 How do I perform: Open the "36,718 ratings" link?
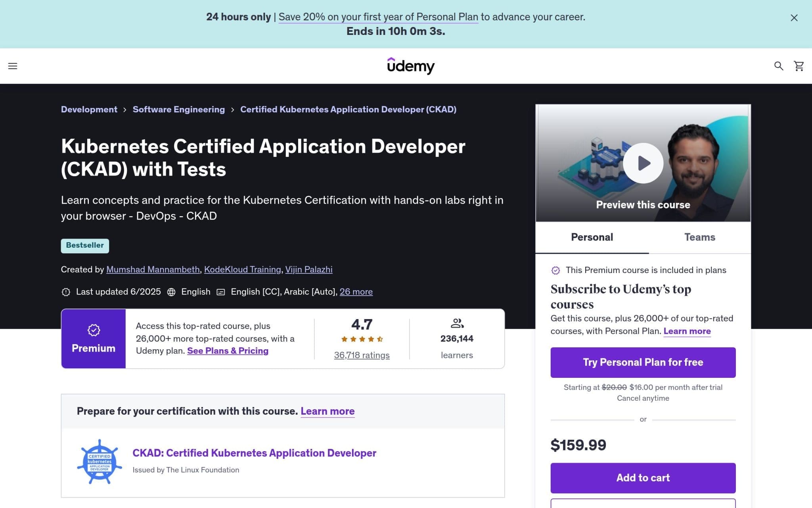pyautogui.click(x=362, y=355)
